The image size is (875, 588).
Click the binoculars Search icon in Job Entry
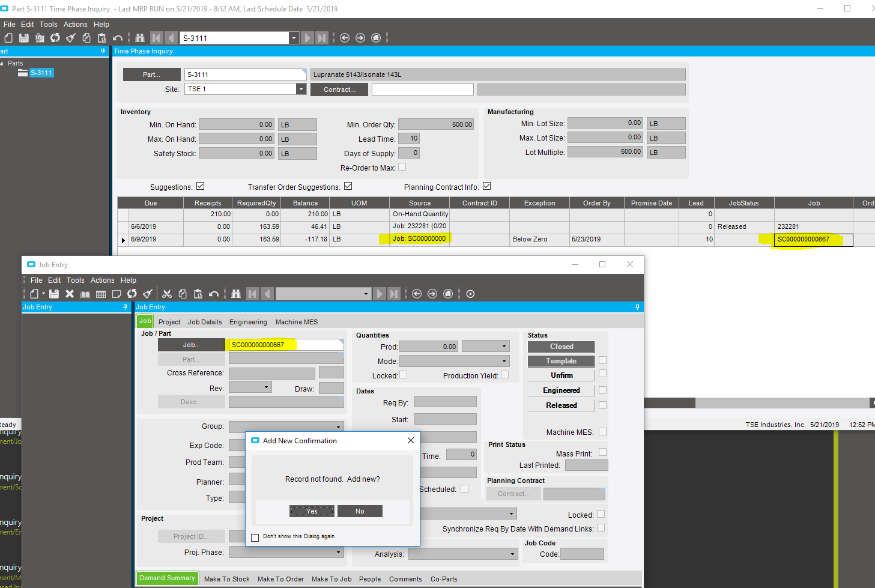(x=236, y=294)
